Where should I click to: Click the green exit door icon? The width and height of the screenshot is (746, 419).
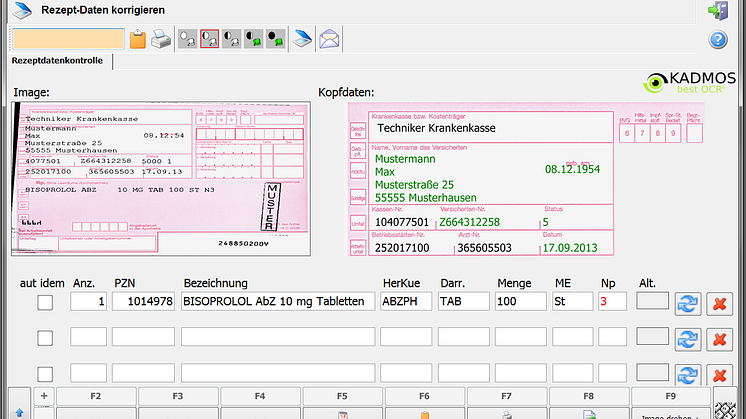click(x=718, y=10)
